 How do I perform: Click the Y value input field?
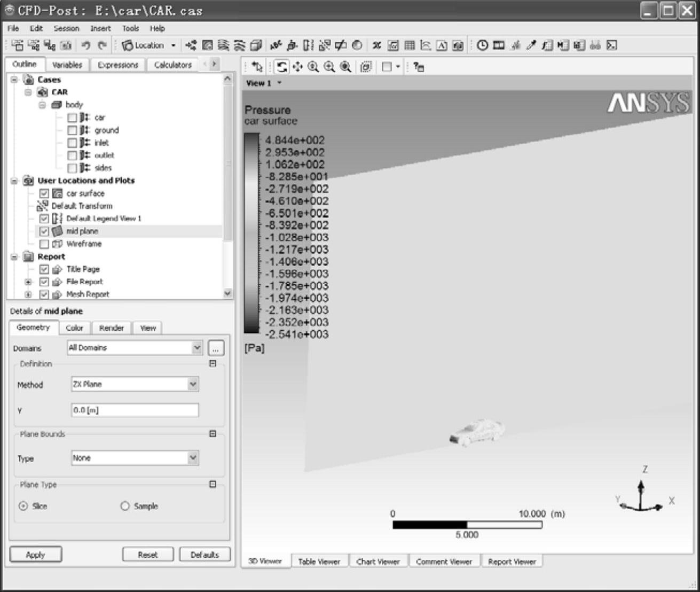coord(135,410)
